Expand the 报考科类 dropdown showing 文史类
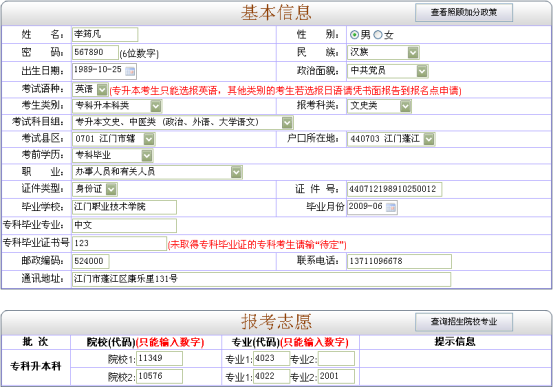Screen dimensions: 554x388 coord(379,106)
